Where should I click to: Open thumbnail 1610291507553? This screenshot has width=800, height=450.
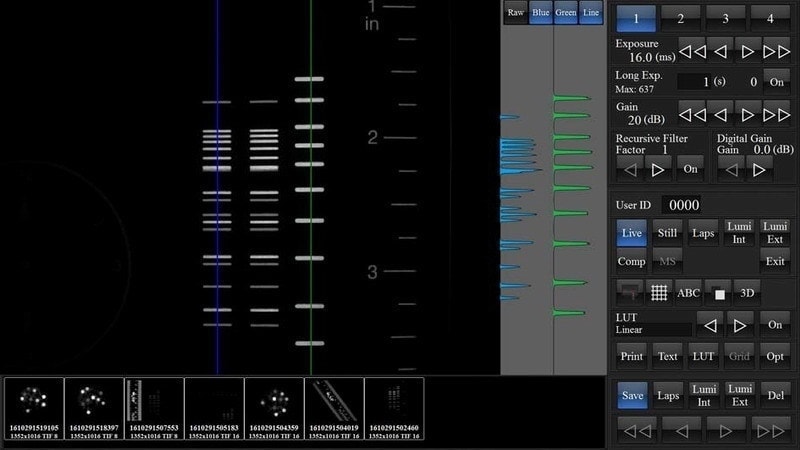(153, 409)
